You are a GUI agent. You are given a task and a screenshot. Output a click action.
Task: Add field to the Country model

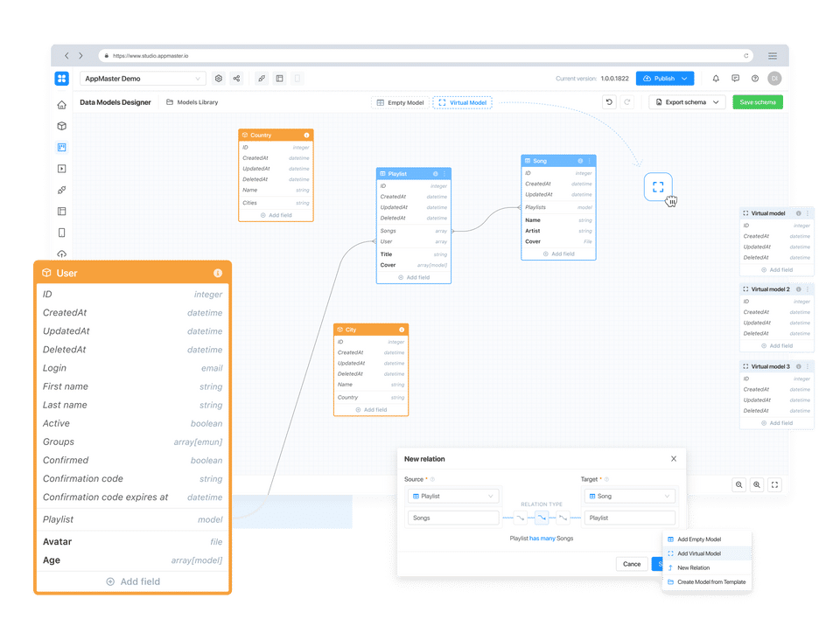[x=276, y=215]
